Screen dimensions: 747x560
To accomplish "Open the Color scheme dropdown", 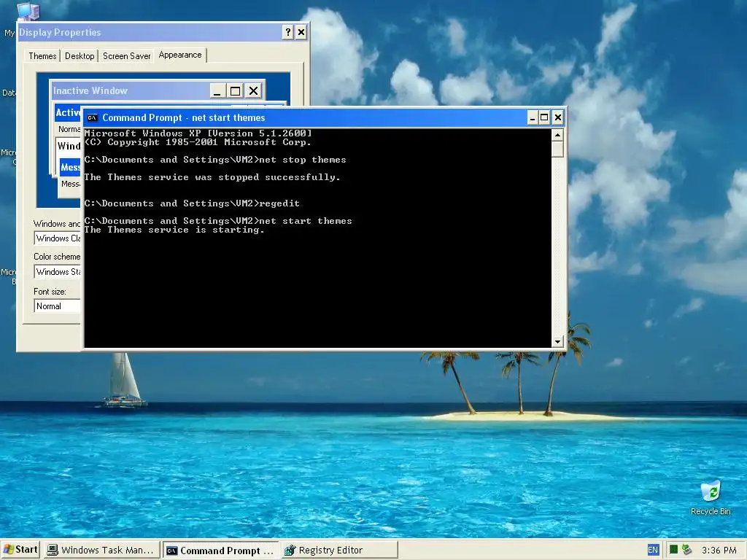I will [x=57, y=272].
